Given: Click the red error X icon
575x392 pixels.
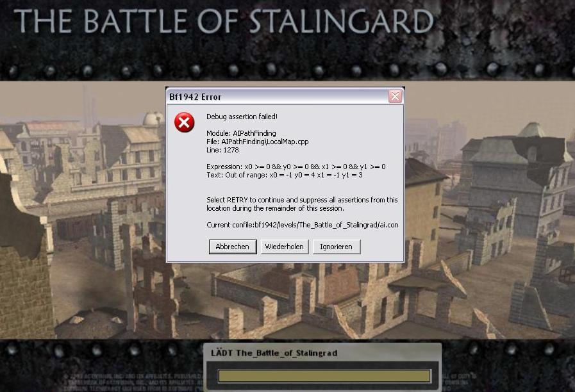Looking at the screenshot, I should (184, 122).
